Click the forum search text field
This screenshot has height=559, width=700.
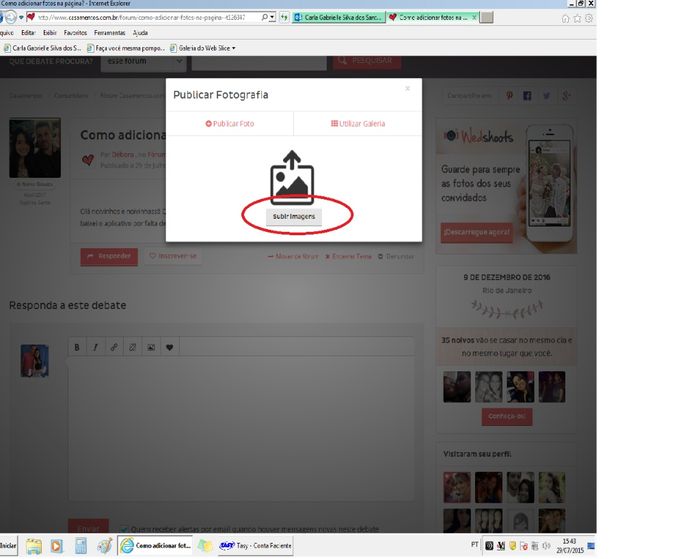[259, 63]
